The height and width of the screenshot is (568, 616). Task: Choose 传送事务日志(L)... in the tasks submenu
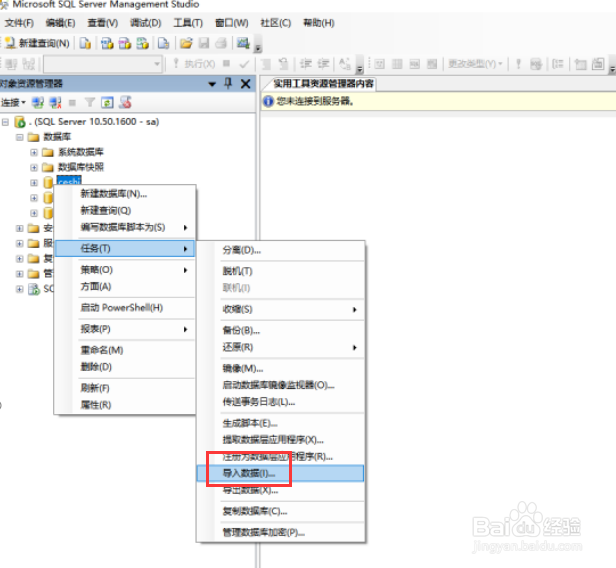pos(280,402)
